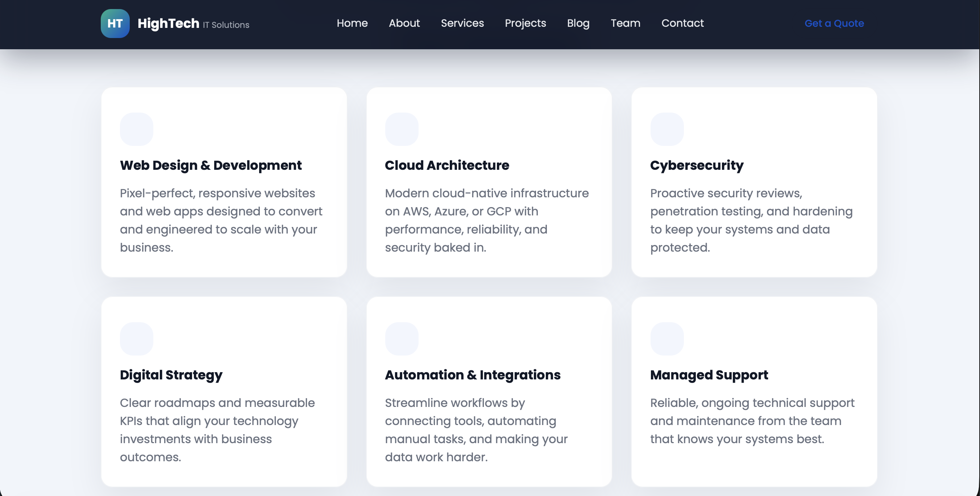
Task: Click the Managed Support card icon
Action: [x=667, y=339]
